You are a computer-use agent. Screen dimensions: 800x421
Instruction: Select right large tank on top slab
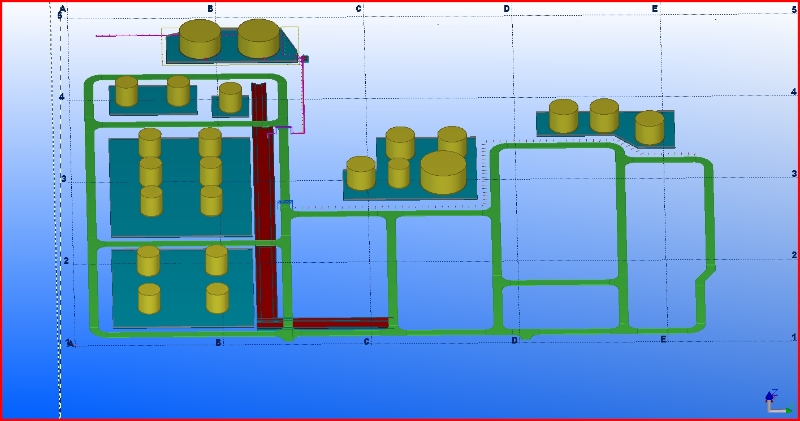tap(259, 38)
